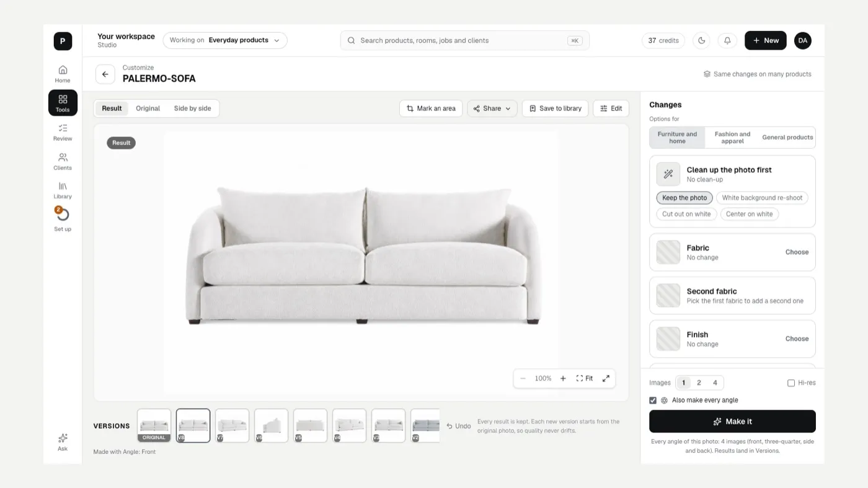The image size is (868, 488).
Task: Open the Ask assistant icon
Action: point(63,442)
